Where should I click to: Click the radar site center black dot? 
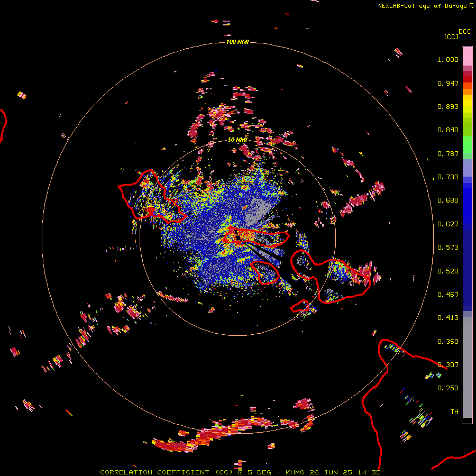point(238,237)
